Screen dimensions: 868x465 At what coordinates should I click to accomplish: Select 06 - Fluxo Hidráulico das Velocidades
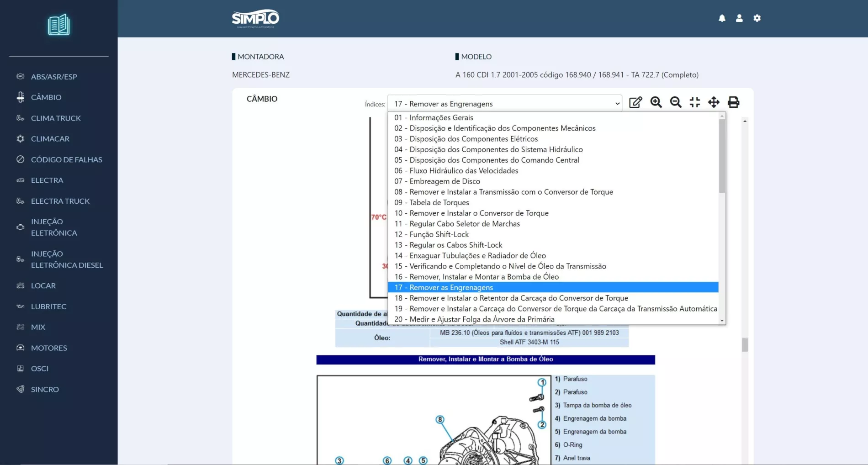point(553,170)
